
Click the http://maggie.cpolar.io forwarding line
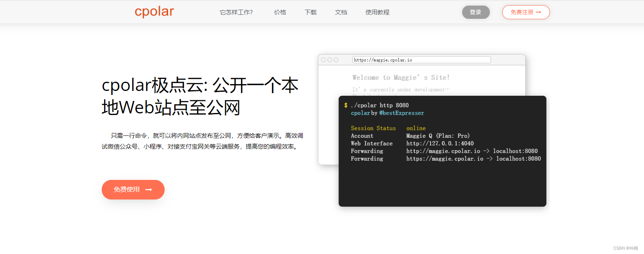pyautogui.click(x=472, y=151)
